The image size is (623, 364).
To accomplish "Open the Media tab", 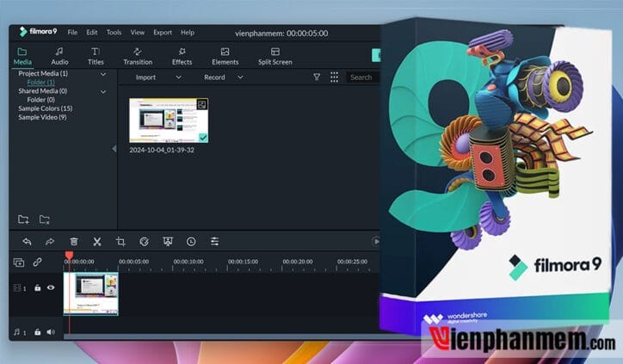I will [22, 57].
